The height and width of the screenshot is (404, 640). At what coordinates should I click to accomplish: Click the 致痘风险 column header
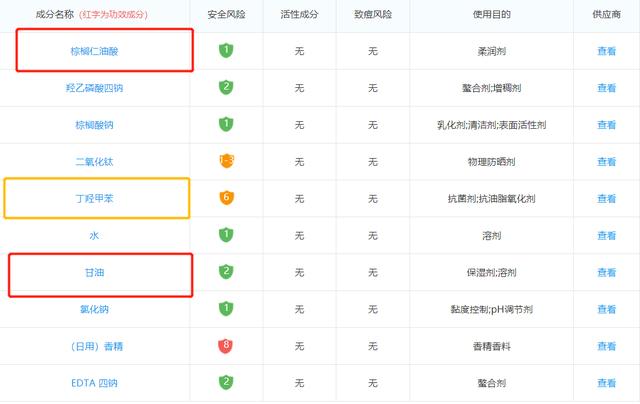coord(373,14)
